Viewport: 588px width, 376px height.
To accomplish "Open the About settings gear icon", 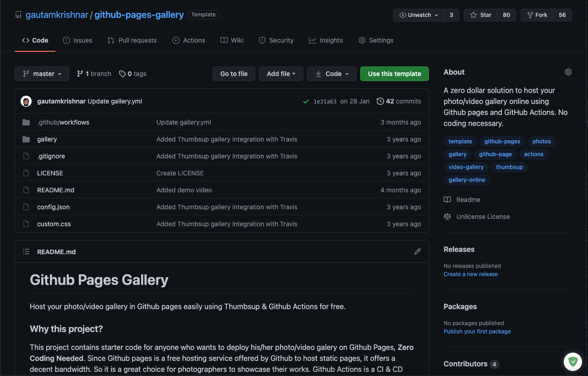I will click(568, 72).
